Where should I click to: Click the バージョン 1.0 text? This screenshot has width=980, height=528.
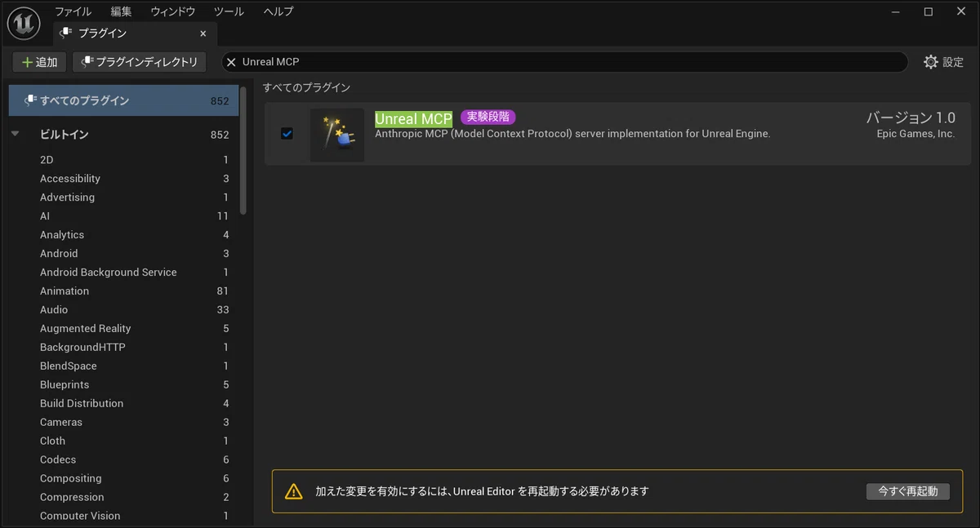(x=911, y=118)
